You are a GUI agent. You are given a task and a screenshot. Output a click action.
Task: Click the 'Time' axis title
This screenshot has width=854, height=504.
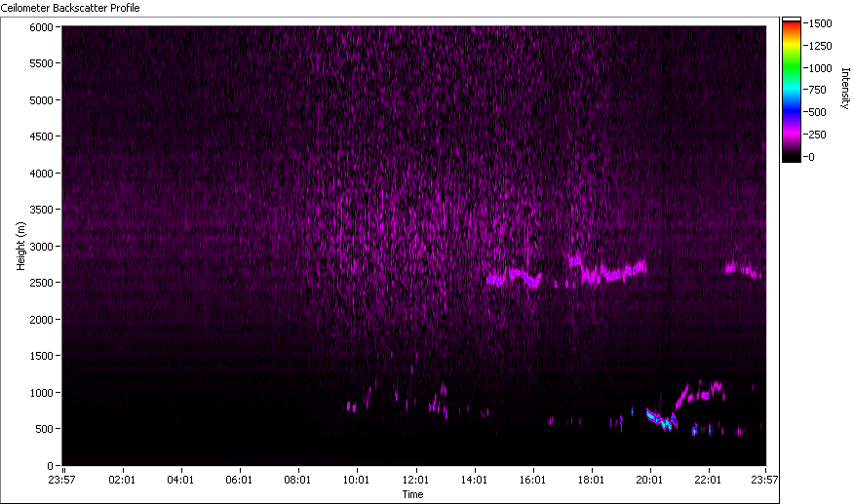pyautogui.click(x=412, y=494)
